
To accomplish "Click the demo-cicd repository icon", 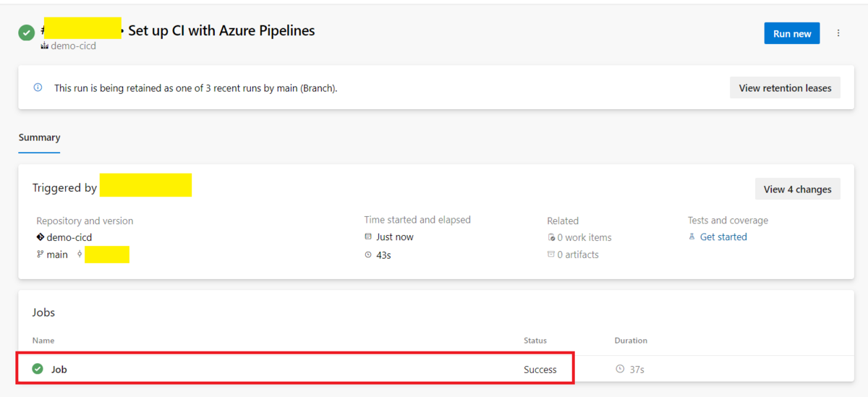I will pyautogui.click(x=41, y=237).
